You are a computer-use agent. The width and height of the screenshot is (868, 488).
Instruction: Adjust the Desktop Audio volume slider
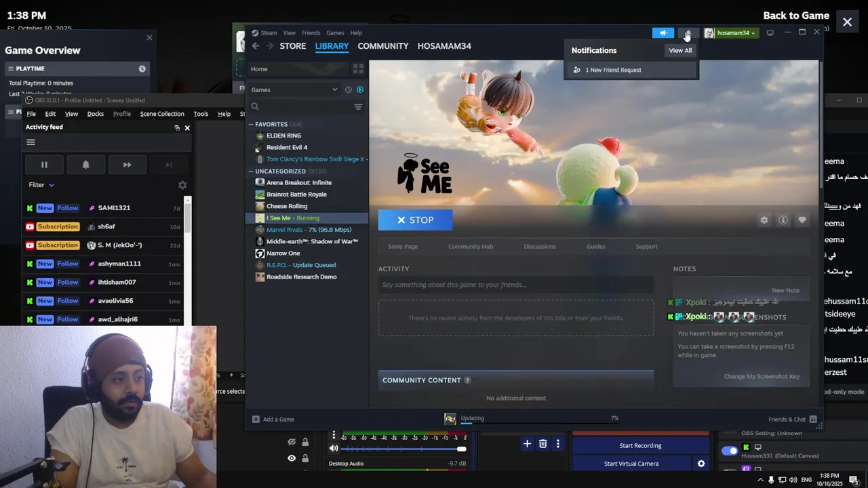coord(403,449)
